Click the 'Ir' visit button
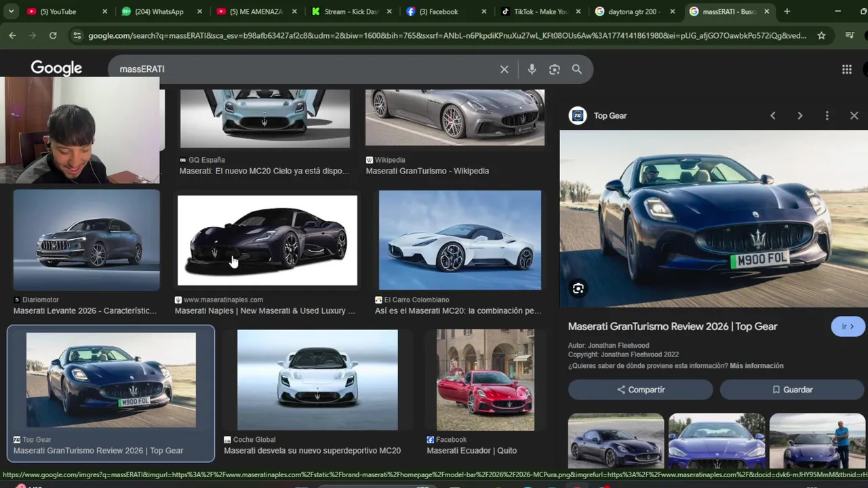868x488 pixels. (x=848, y=326)
